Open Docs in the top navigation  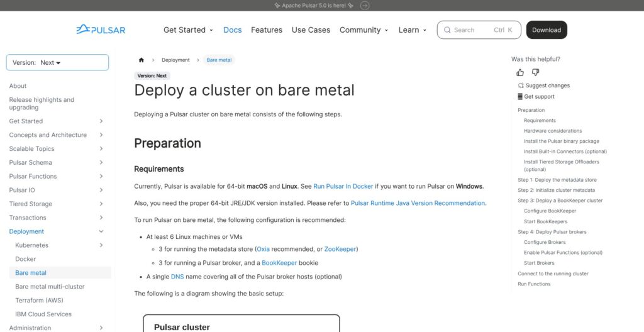[233, 30]
